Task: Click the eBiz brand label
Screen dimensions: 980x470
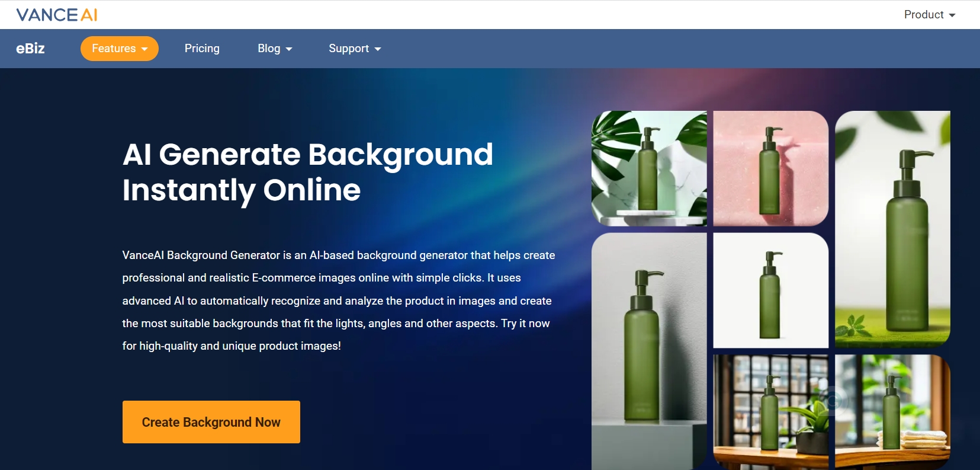Action: click(30, 49)
